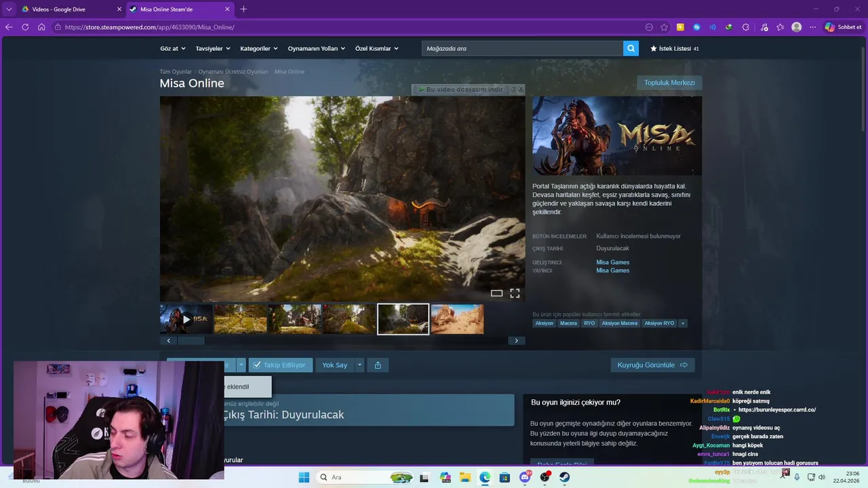868x488 pixels.
Task: Select the second screenshot thumbnail, yellow field
Action: click(x=241, y=319)
